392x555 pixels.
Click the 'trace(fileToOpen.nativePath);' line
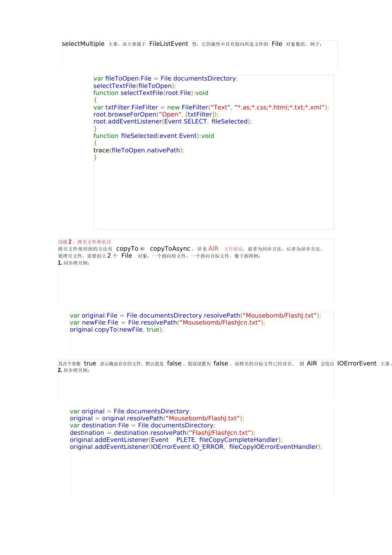139,150
